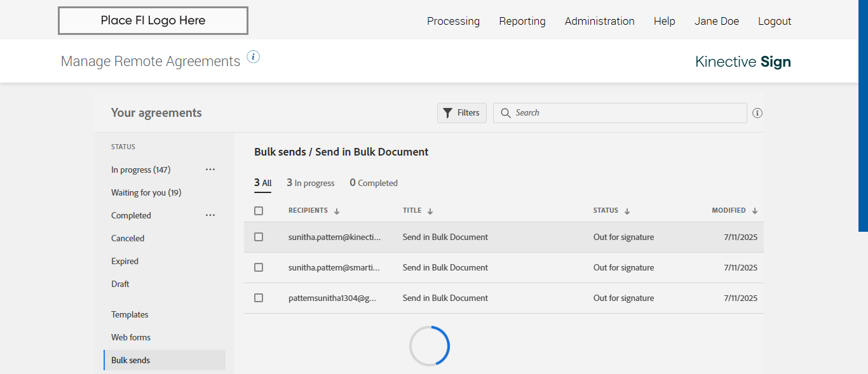
Task: Switch to the 0 Completed tab
Action: 374,183
